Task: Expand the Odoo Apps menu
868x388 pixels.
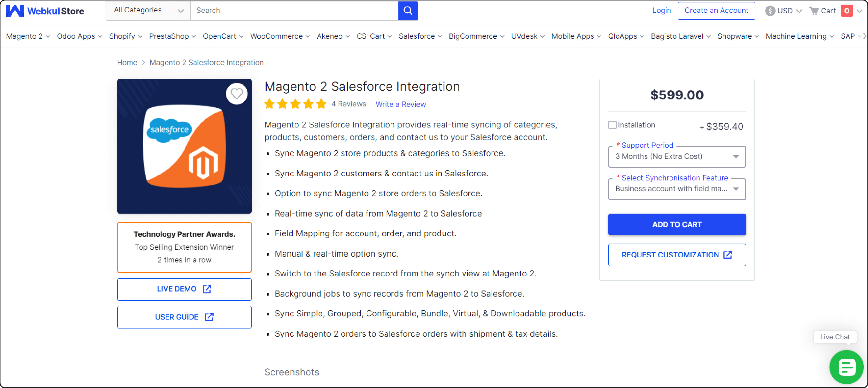Action: click(x=79, y=36)
